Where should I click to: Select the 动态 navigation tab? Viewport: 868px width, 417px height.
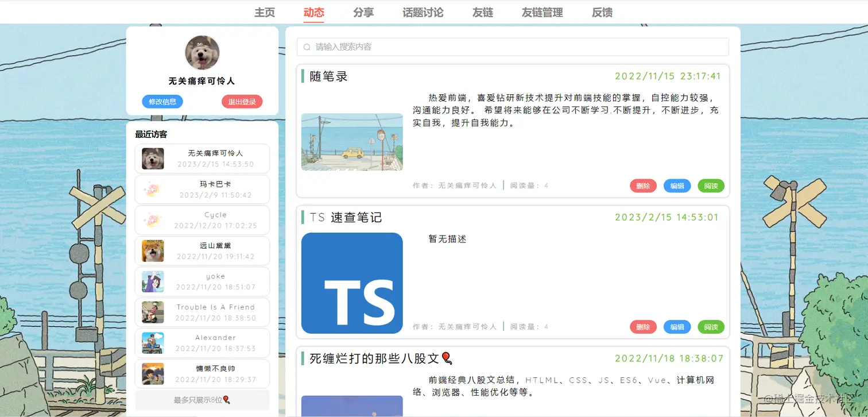point(314,13)
